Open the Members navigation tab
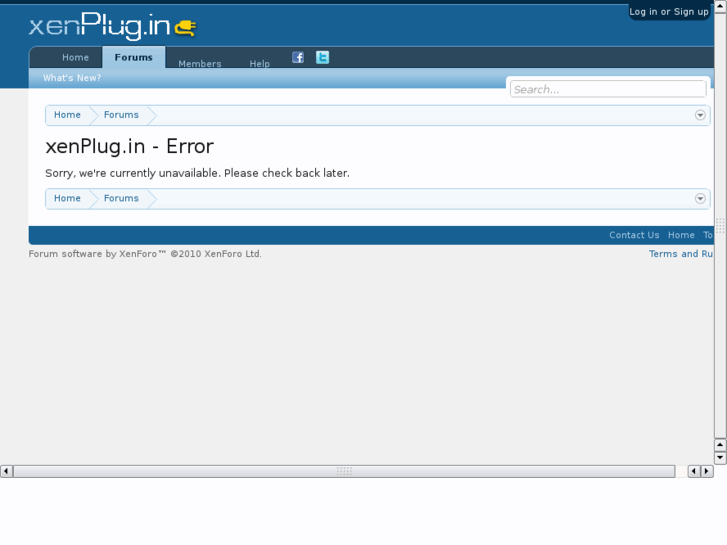 [x=200, y=63]
